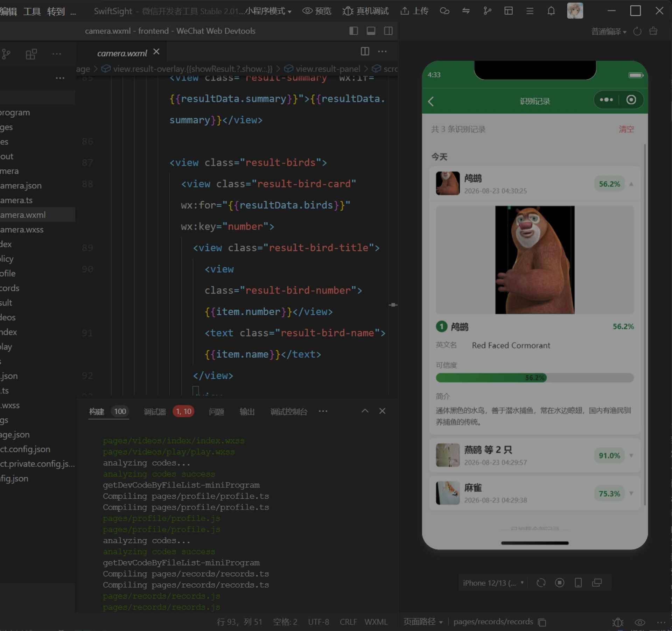
Task: Split the editor with split icon
Action: [x=365, y=51]
